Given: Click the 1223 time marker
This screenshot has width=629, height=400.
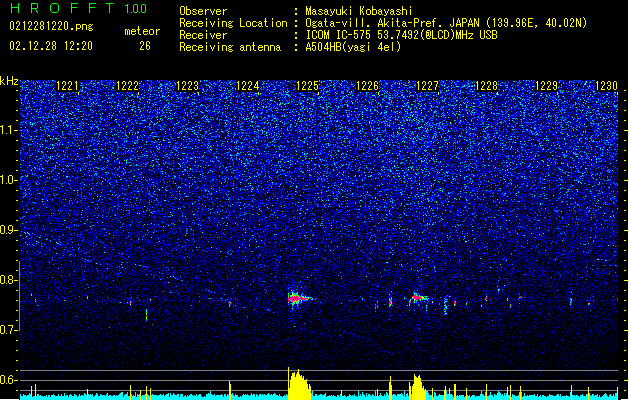Looking at the screenshot, I should 187,86.
